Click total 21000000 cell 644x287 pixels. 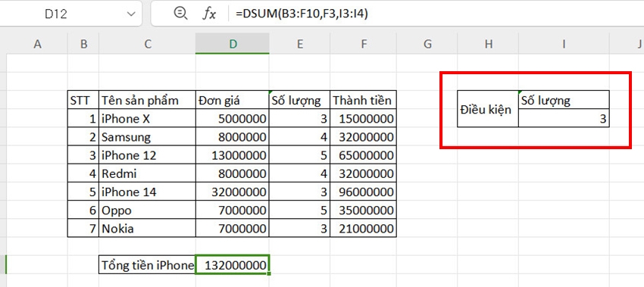[x=364, y=228]
